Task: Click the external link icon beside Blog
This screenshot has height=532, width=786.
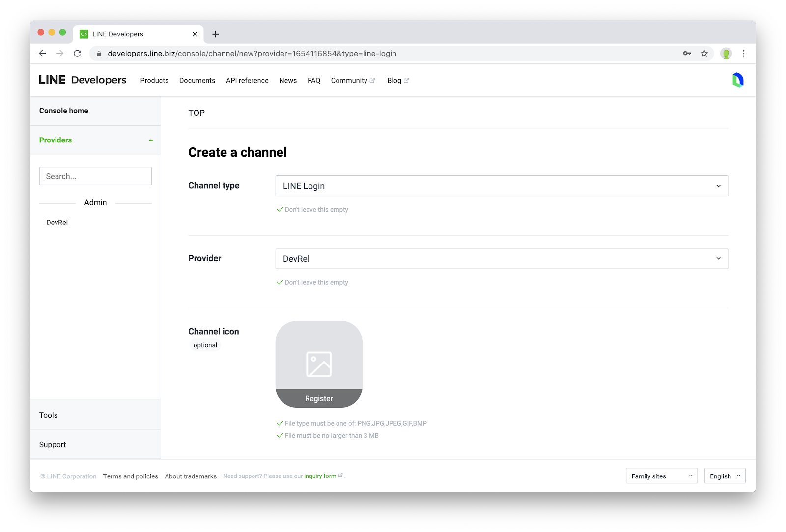Action: (x=406, y=81)
